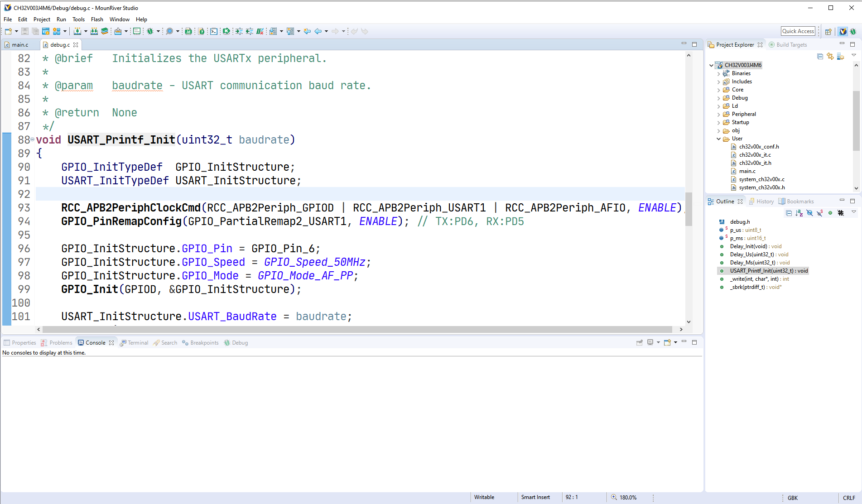Click the editor horizontal scrollbar

357,329
